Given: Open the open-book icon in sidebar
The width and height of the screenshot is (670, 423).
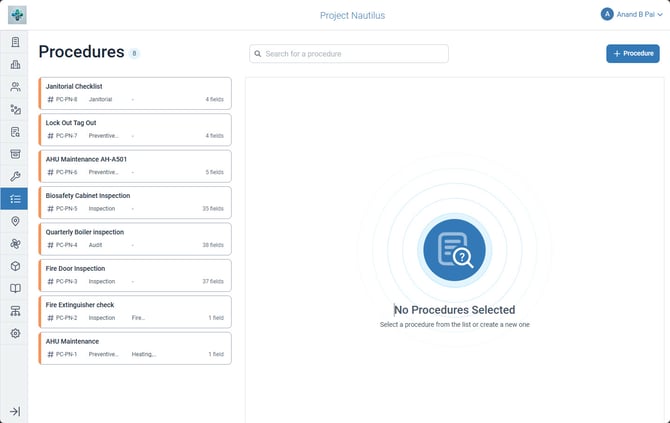Looking at the screenshot, I should pyautogui.click(x=15, y=288).
